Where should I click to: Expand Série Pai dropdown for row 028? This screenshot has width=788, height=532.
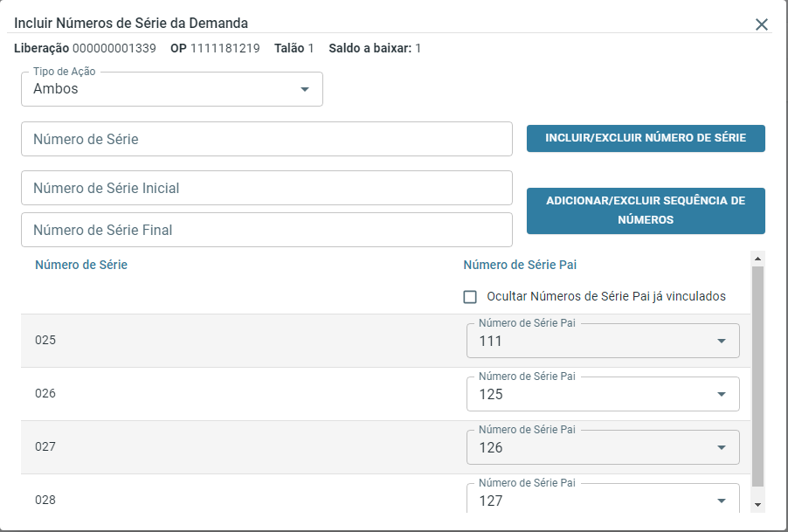click(x=603, y=501)
